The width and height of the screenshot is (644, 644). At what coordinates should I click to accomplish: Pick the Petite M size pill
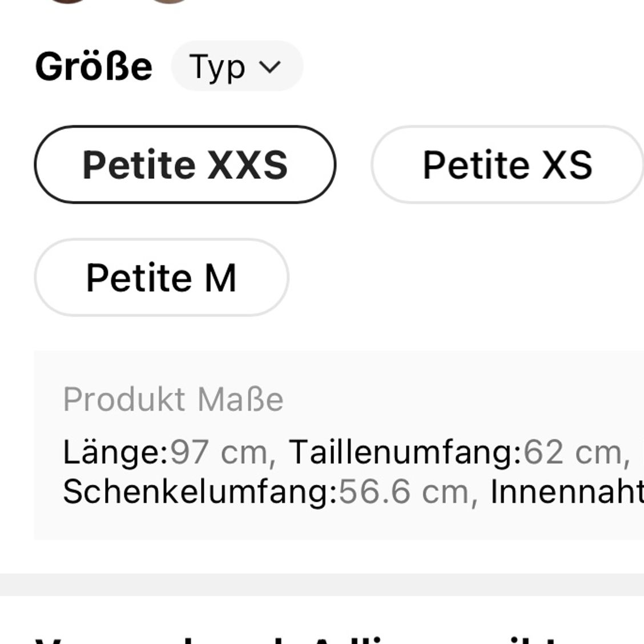point(162,277)
